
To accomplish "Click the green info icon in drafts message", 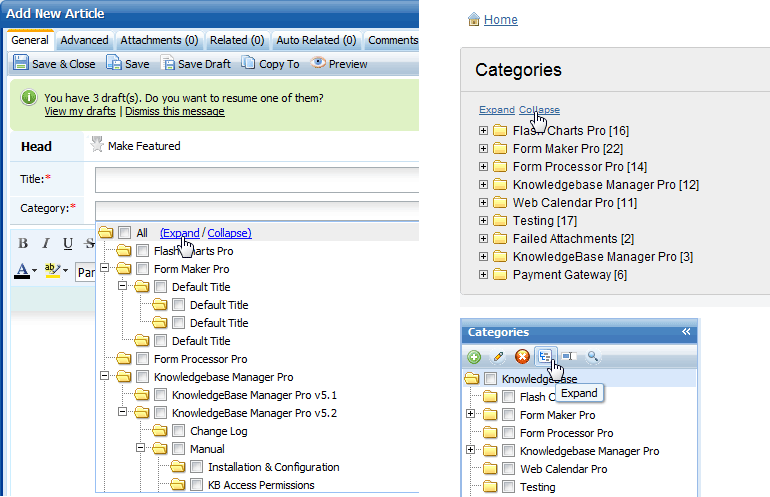I will coord(28,97).
